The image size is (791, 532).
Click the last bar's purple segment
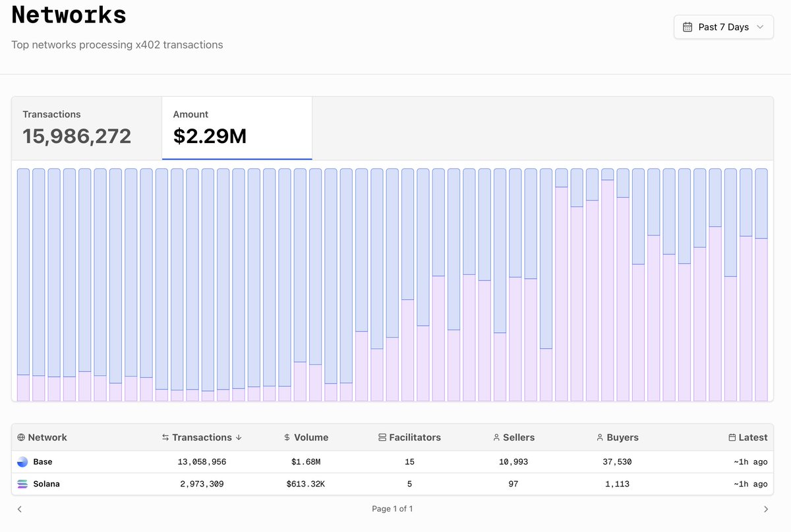(x=761, y=320)
